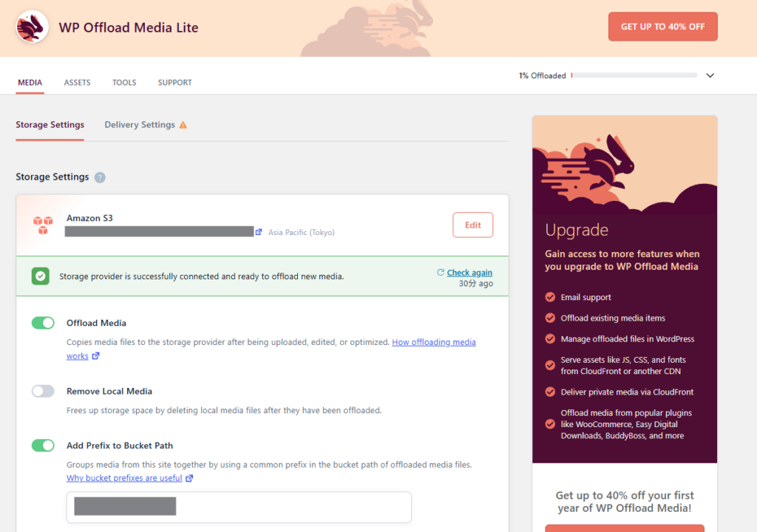The height and width of the screenshot is (532, 757).
Task: Open bucket external link icon beside bucket name
Action: tap(259, 232)
